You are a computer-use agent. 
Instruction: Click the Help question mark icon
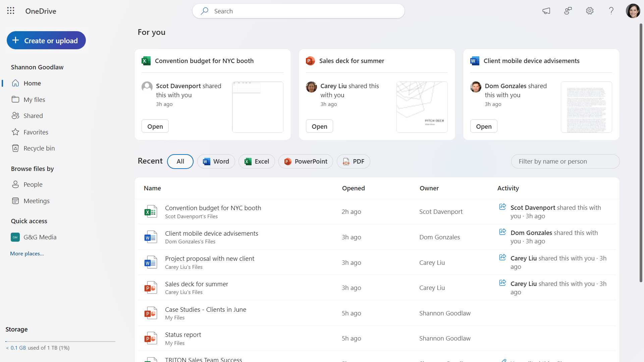click(x=611, y=11)
